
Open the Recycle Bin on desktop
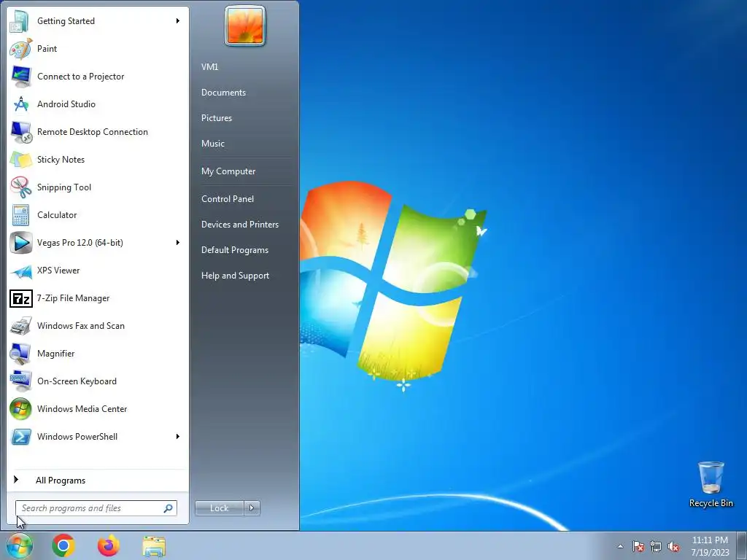tap(711, 484)
